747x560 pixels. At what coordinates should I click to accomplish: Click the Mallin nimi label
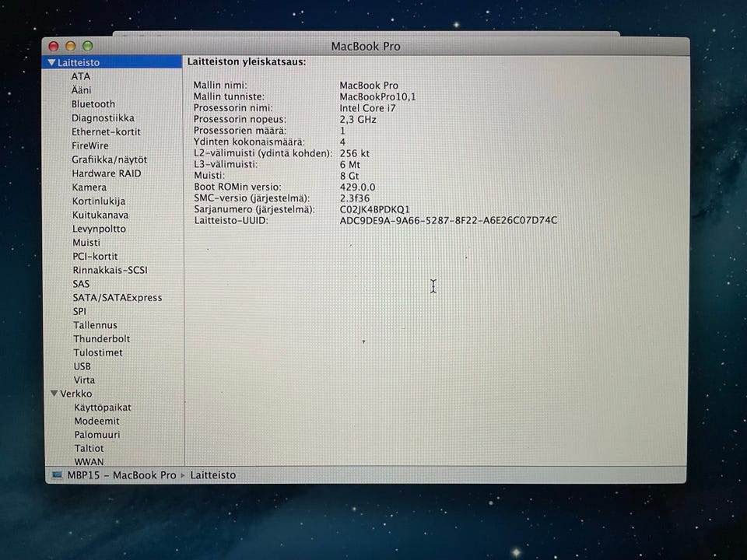click(220, 86)
